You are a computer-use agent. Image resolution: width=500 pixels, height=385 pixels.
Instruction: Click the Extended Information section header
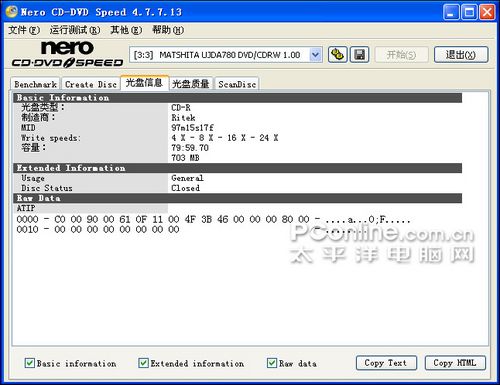pos(237,168)
